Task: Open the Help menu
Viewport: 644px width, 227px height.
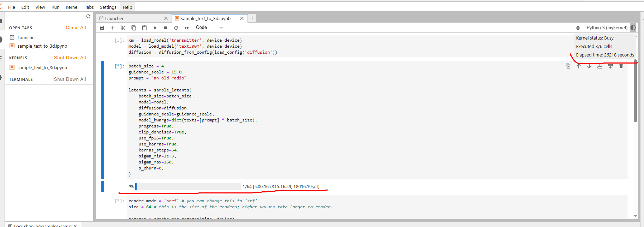Action: (x=127, y=7)
